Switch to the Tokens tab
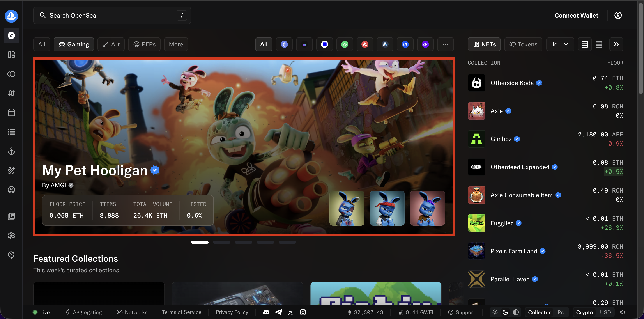 523,44
